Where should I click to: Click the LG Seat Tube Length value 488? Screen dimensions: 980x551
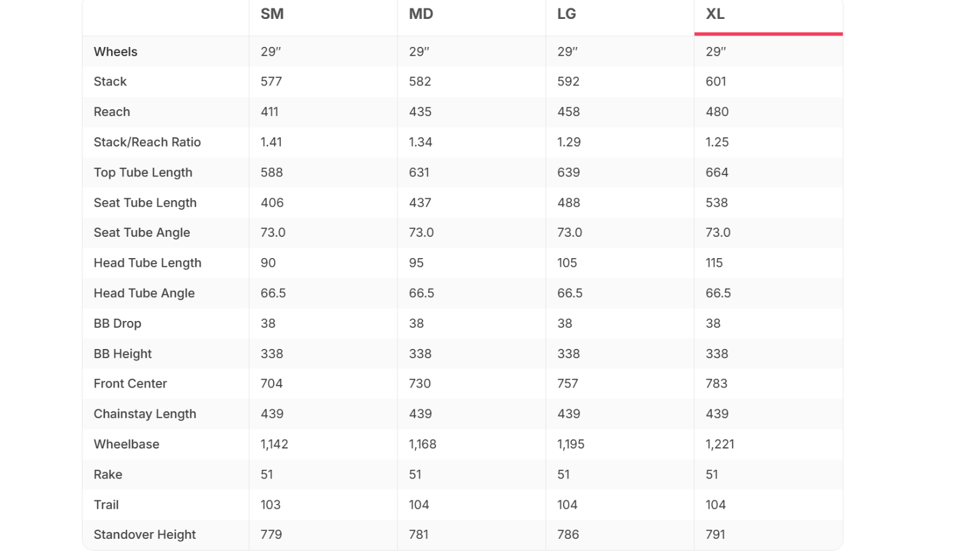pos(568,203)
